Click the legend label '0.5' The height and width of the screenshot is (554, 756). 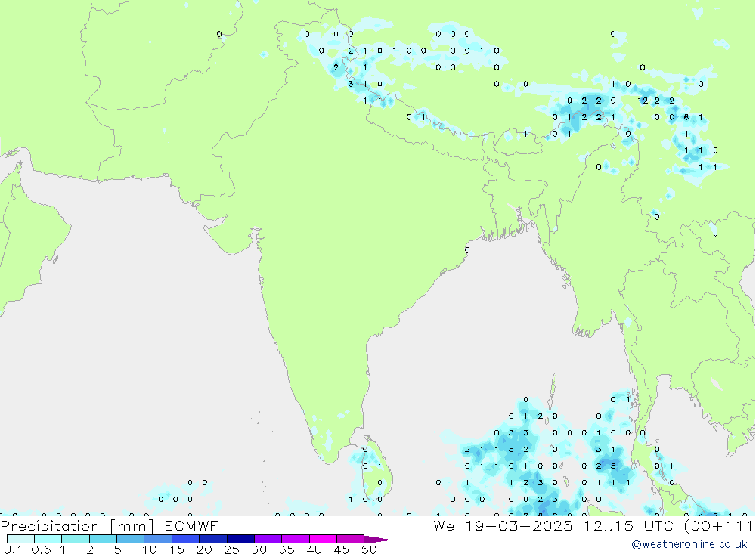pyautogui.click(x=41, y=549)
